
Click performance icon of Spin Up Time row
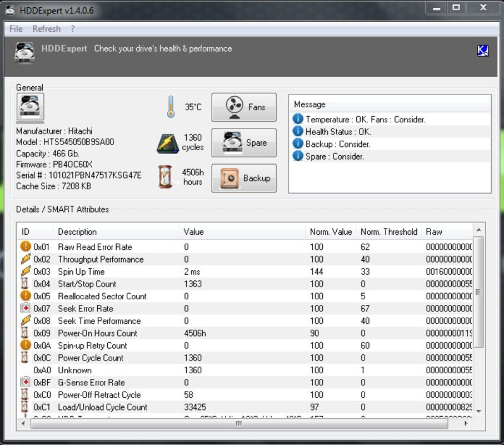pyautogui.click(x=26, y=271)
